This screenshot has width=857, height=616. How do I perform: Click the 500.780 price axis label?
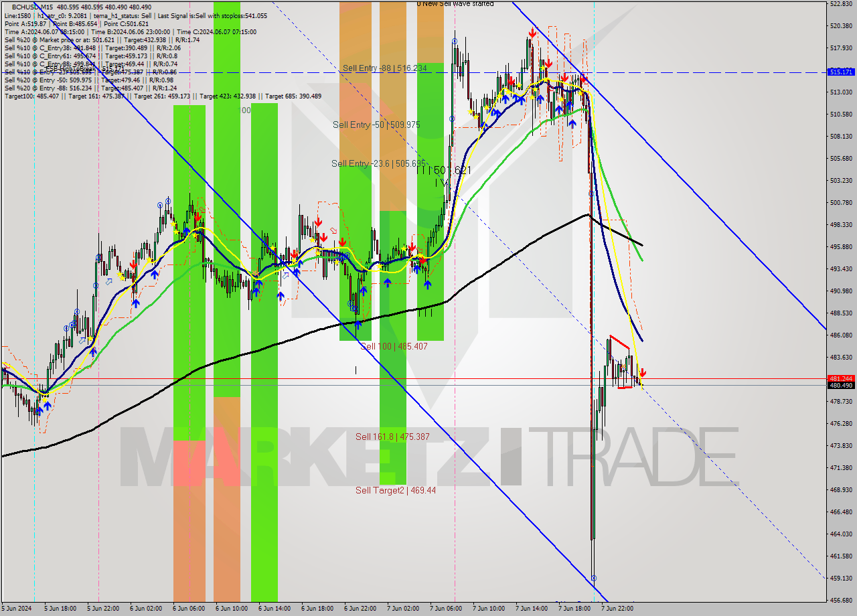coord(841,202)
